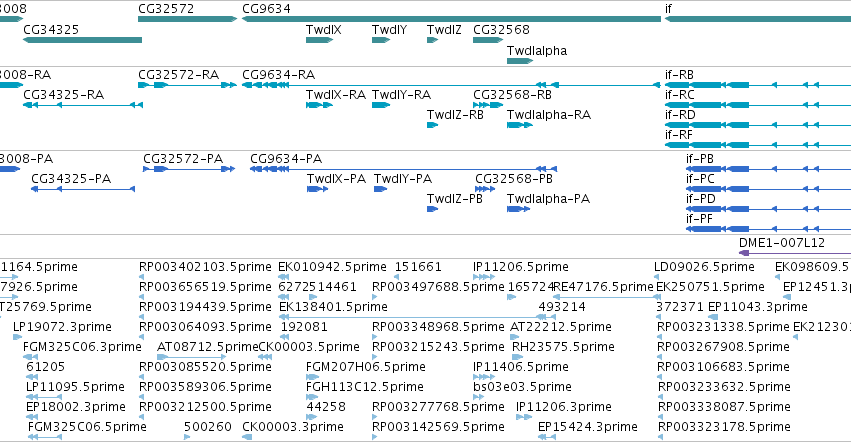This screenshot has height=442, width=851.
Task: Click the RE47176.5prime EST feature
Action: 607,297
